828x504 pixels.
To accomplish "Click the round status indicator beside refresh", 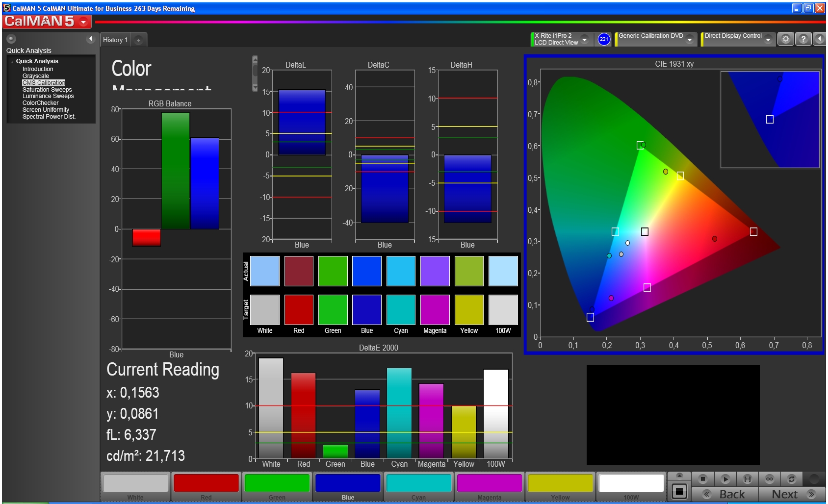I will (814, 479).
